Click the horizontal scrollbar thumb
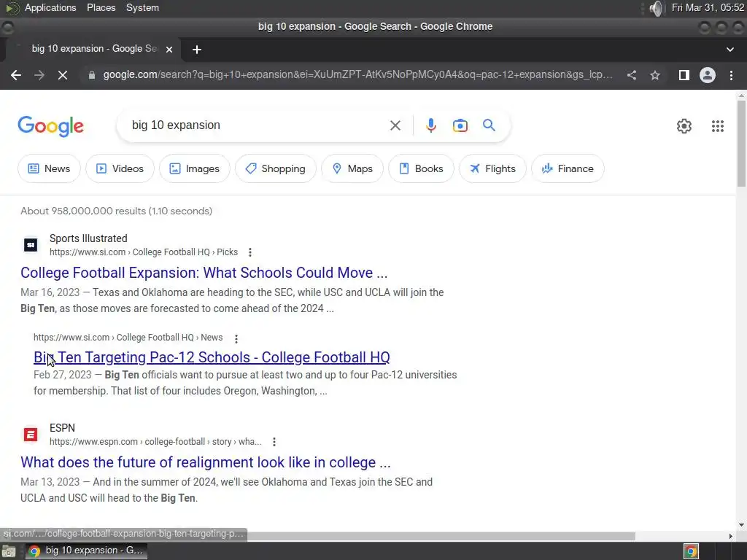 [441, 536]
